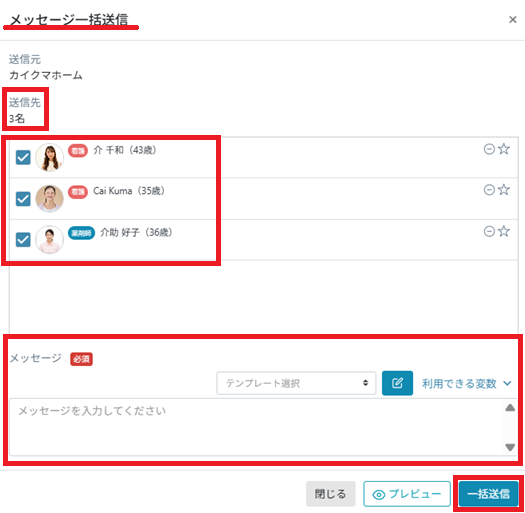Screen dimensions: 525x513
Task: Open the template edit pencil button
Action: tap(397, 383)
